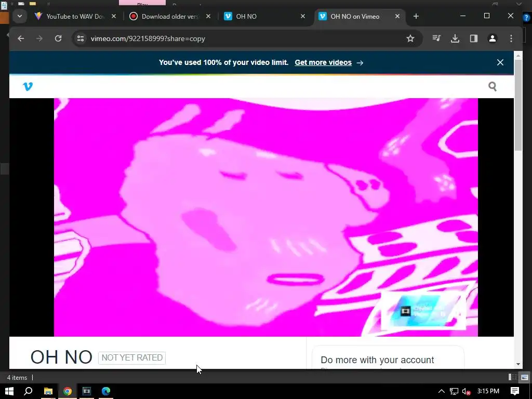Switch to the OH NO tab
532x399 pixels.
tap(261, 16)
